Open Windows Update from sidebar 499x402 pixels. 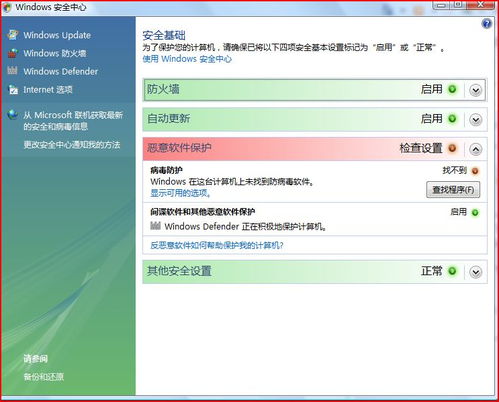tap(57, 35)
